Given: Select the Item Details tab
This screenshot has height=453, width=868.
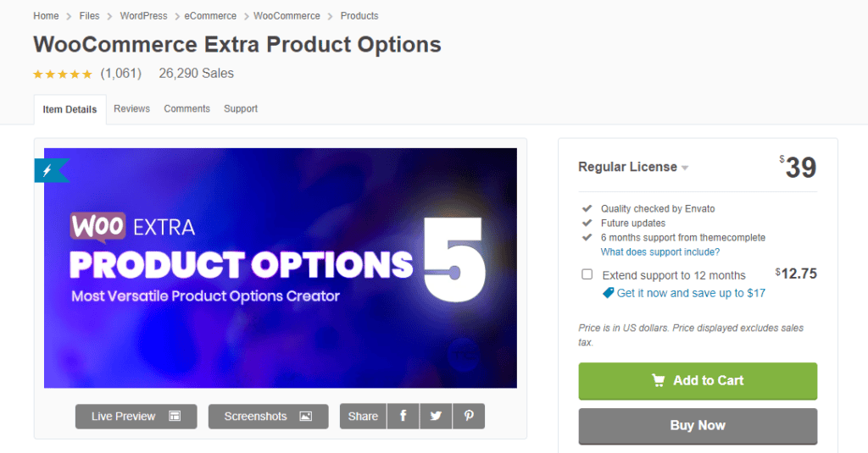Looking at the screenshot, I should coord(70,109).
